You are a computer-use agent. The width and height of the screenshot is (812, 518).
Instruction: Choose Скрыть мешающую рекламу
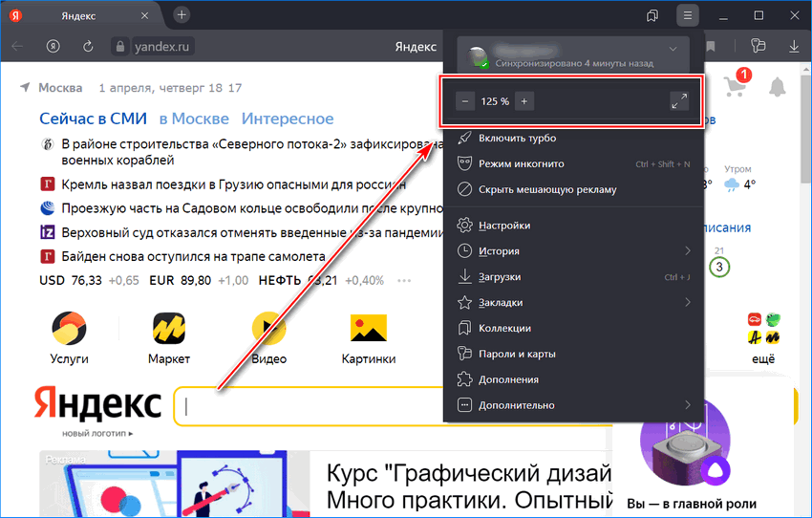(x=573, y=189)
